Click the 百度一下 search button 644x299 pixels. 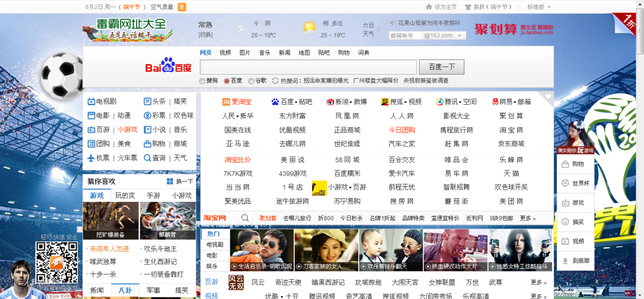click(442, 67)
